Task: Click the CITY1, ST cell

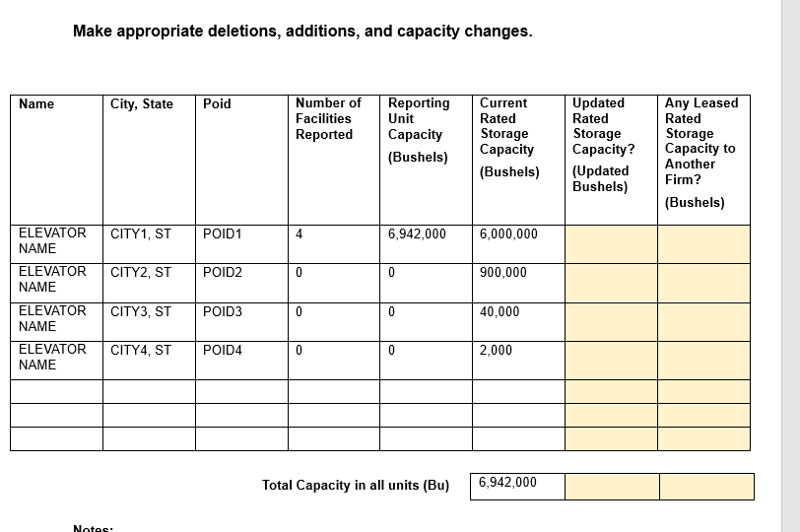Action: [149, 243]
